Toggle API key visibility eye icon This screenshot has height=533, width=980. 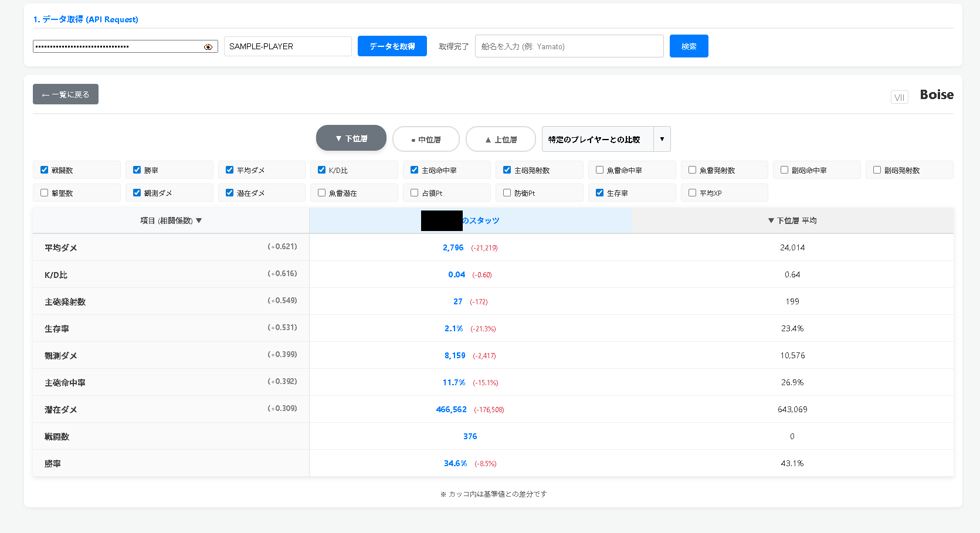[x=208, y=47]
